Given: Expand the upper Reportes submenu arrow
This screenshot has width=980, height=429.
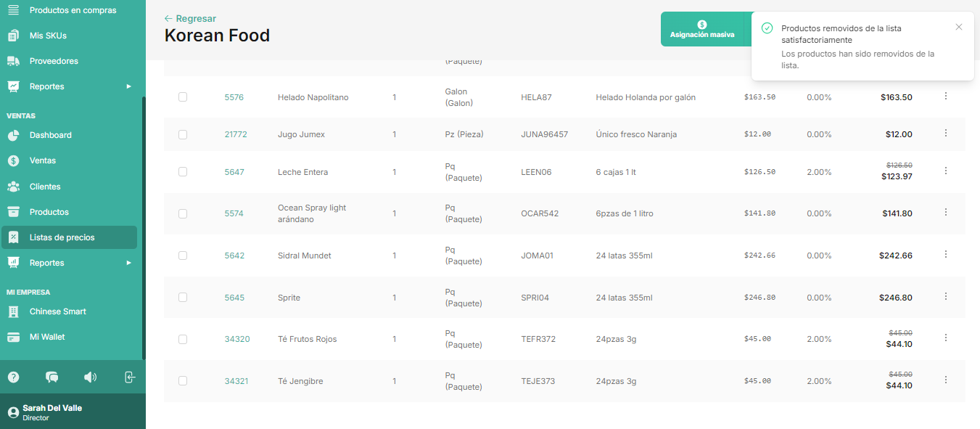Looking at the screenshot, I should [128, 86].
